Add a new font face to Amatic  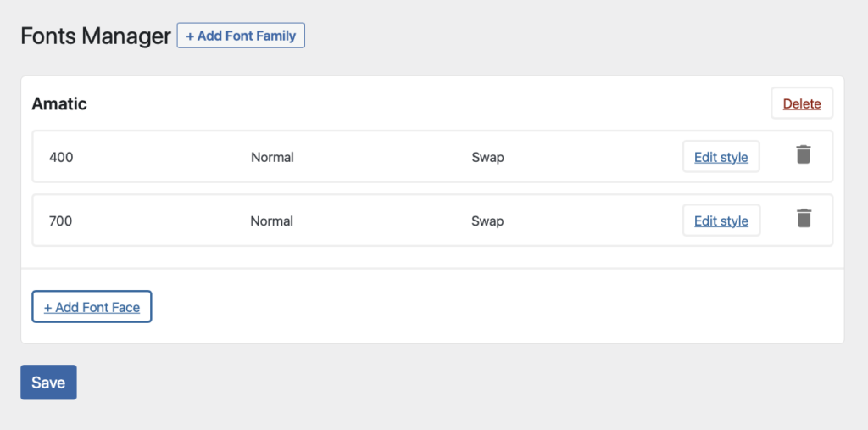(x=92, y=307)
